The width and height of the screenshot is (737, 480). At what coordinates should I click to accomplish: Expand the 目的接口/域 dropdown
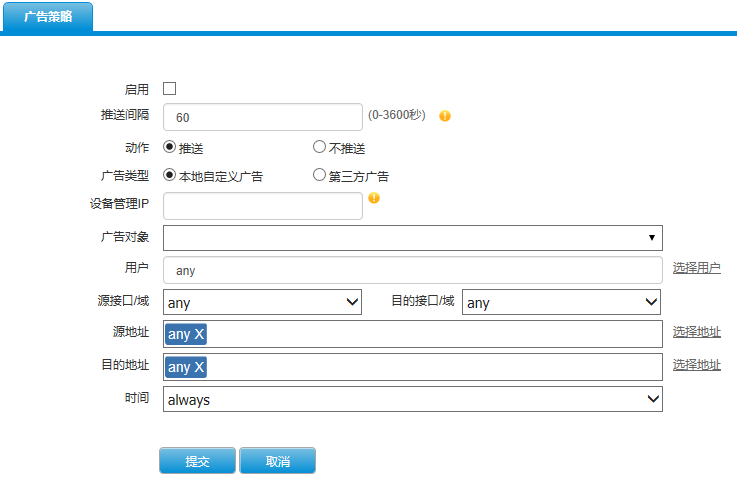click(x=561, y=302)
